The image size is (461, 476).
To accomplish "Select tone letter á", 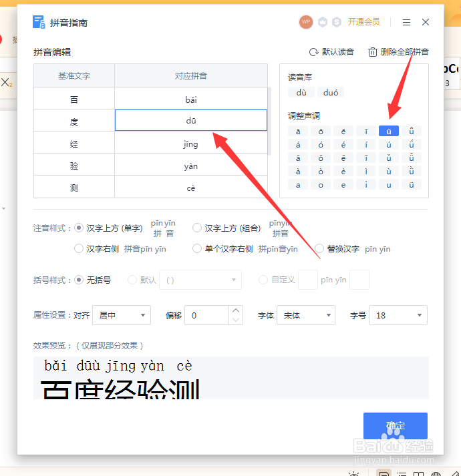I will (x=298, y=144).
